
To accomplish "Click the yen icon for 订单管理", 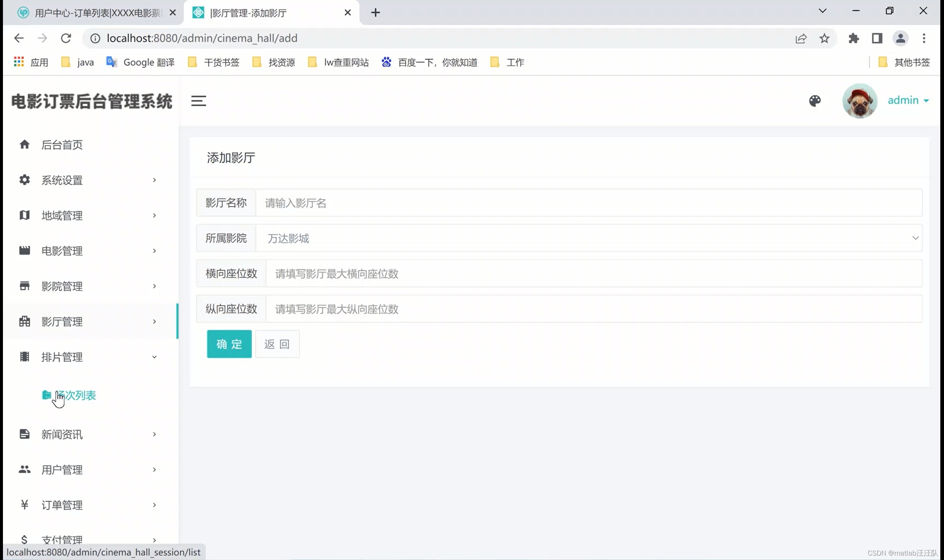I will 25,504.
